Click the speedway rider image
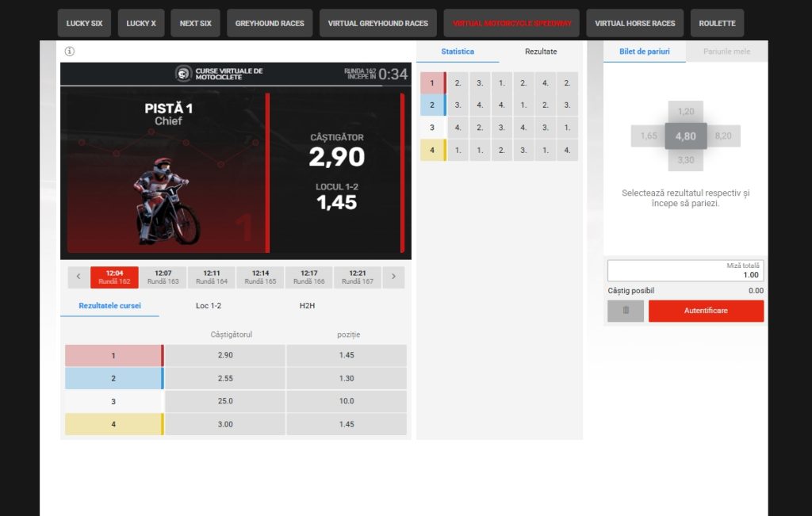 tap(167, 201)
